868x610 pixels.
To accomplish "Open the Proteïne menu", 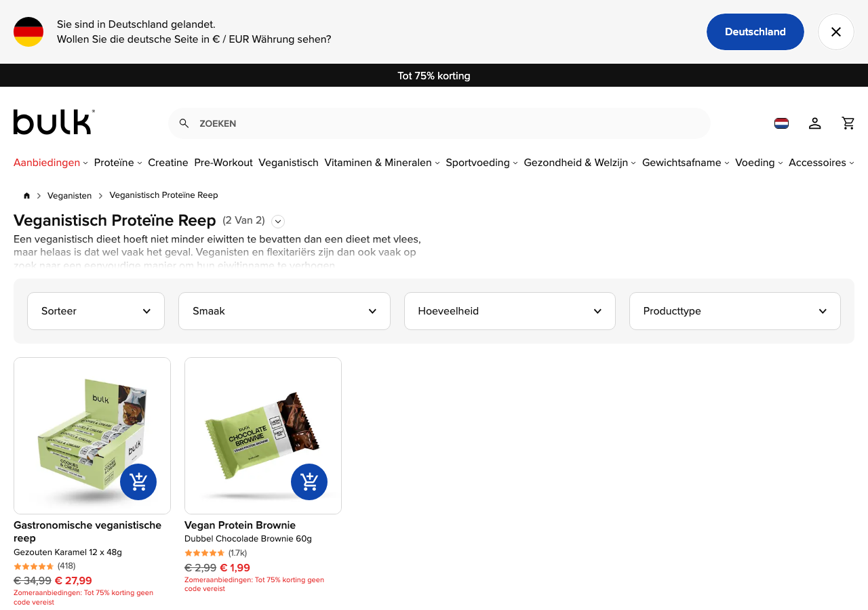I will 118,163.
